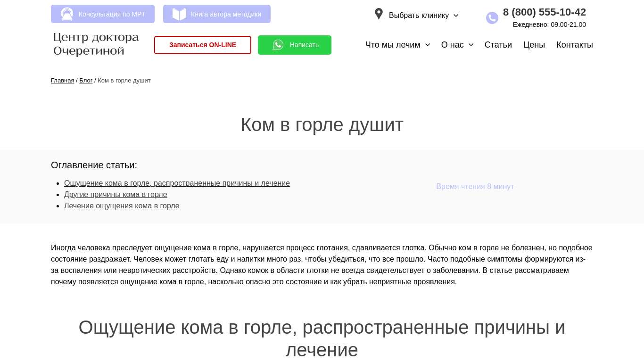
Task: Open the Контакты page
Action: pyautogui.click(x=574, y=45)
